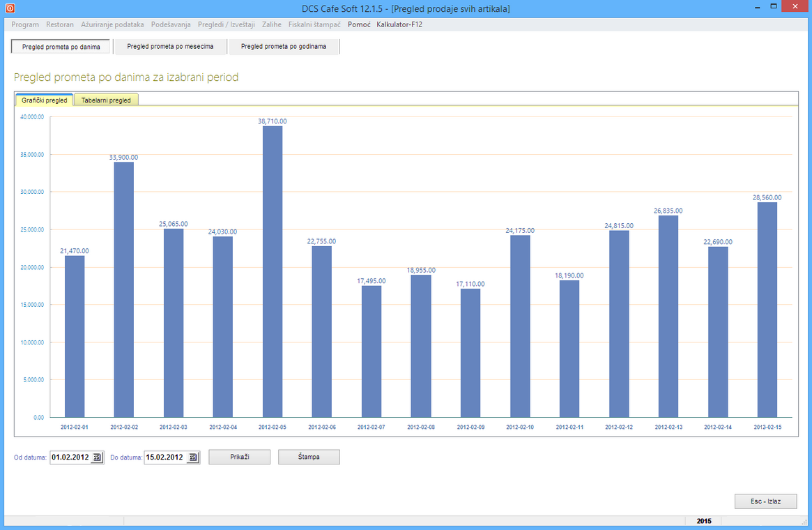The image size is (812, 530).
Task: Click the tallest bar for 2012-02-05
Action: pos(272,272)
